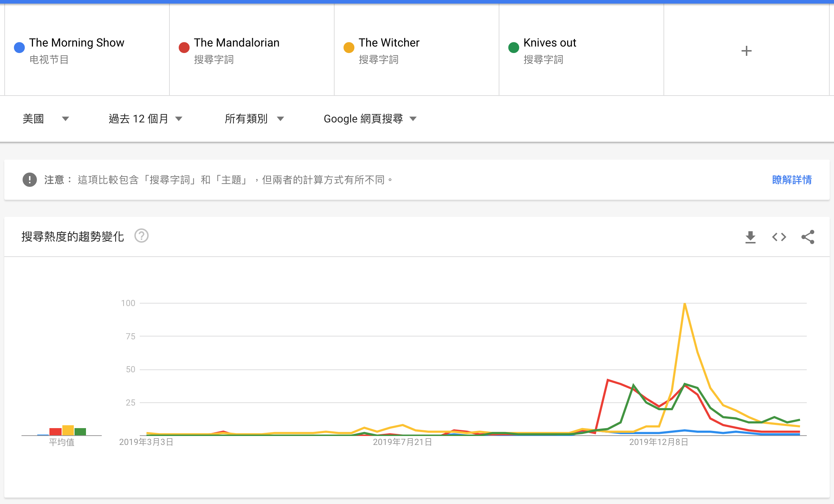The height and width of the screenshot is (504, 834).
Task: Edit The Mandalorian search term
Action: coord(236,43)
